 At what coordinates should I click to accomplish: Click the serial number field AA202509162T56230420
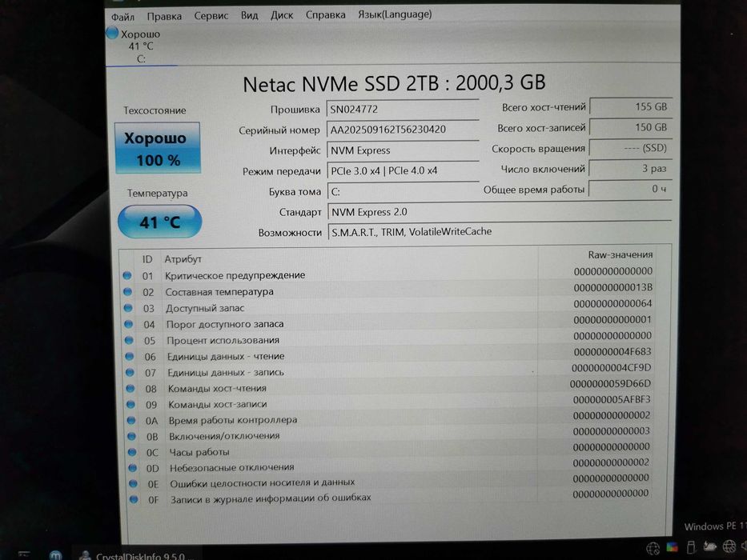pos(403,130)
